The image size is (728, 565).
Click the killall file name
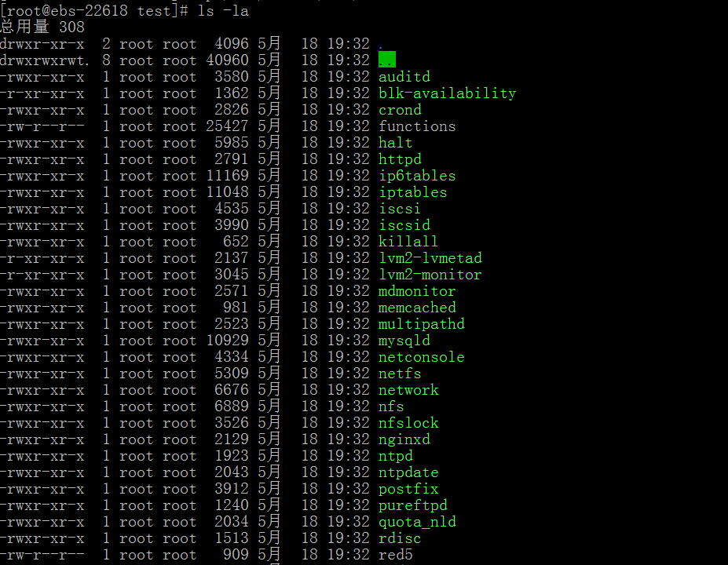408,242
